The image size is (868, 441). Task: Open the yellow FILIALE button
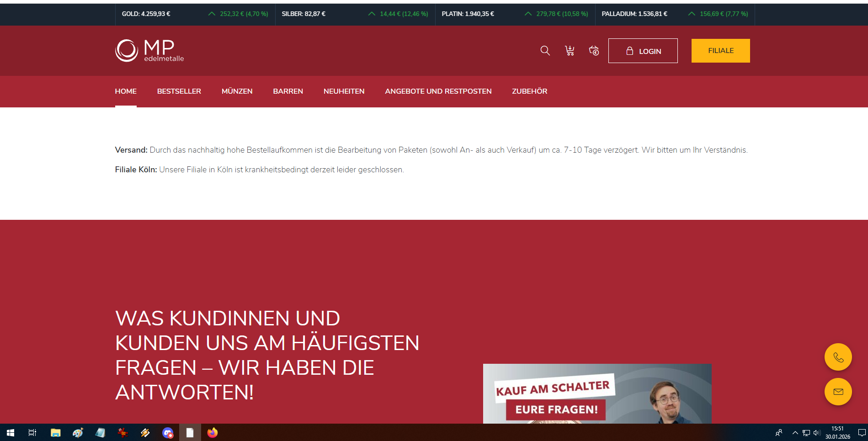720,51
